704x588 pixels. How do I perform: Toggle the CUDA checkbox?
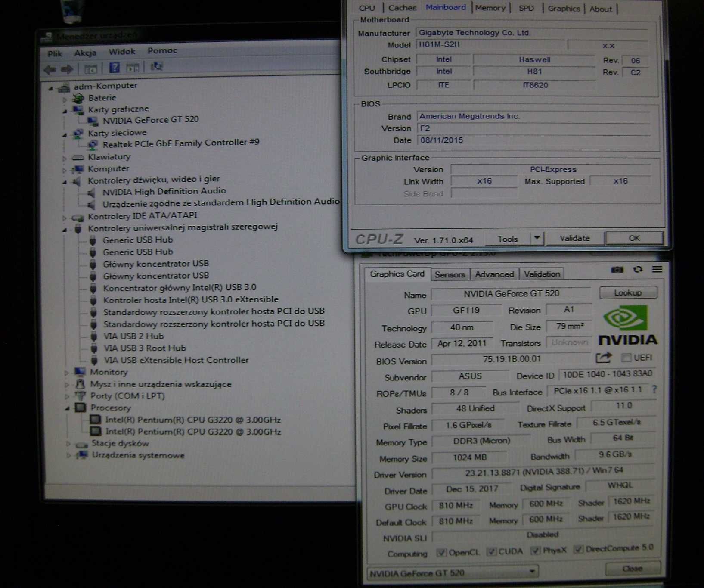tap(492, 551)
